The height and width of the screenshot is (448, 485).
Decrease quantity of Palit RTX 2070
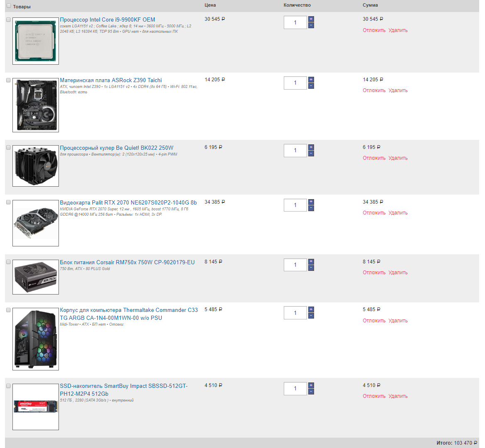(x=311, y=208)
